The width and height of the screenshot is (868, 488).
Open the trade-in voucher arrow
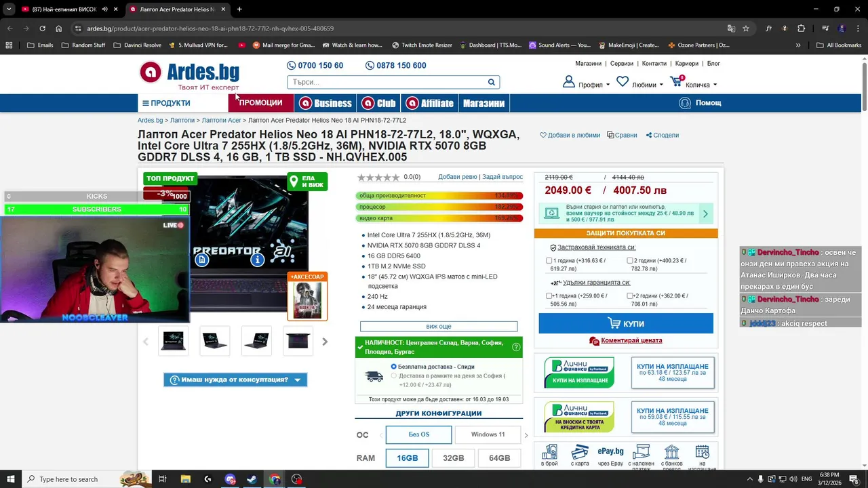[705, 213]
